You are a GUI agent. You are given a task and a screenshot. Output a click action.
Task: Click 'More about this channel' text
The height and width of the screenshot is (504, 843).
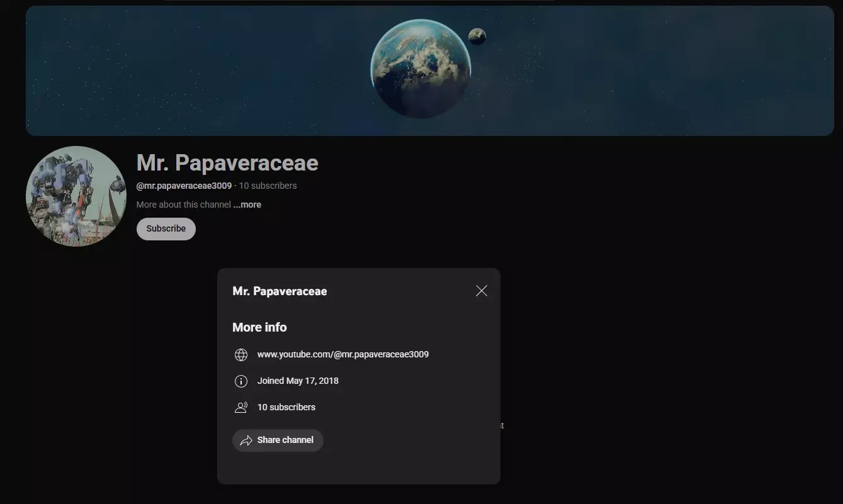pos(183,204)
